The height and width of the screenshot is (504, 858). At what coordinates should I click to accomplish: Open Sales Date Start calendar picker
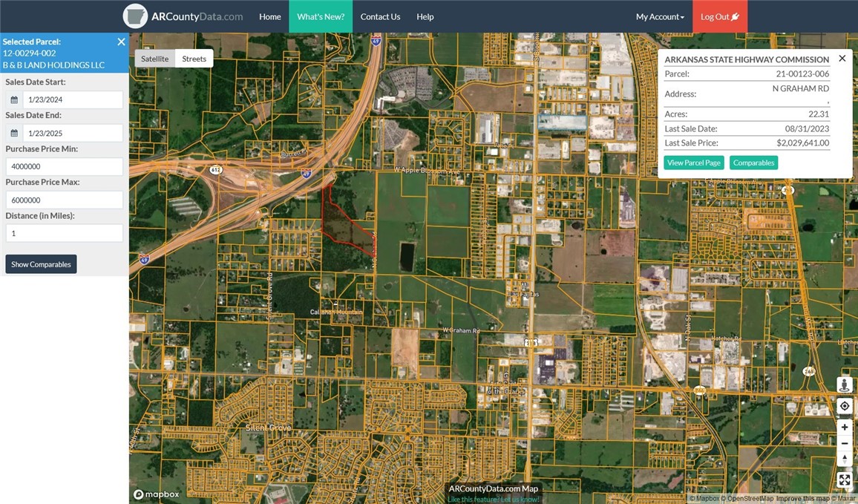click(14, 100)
